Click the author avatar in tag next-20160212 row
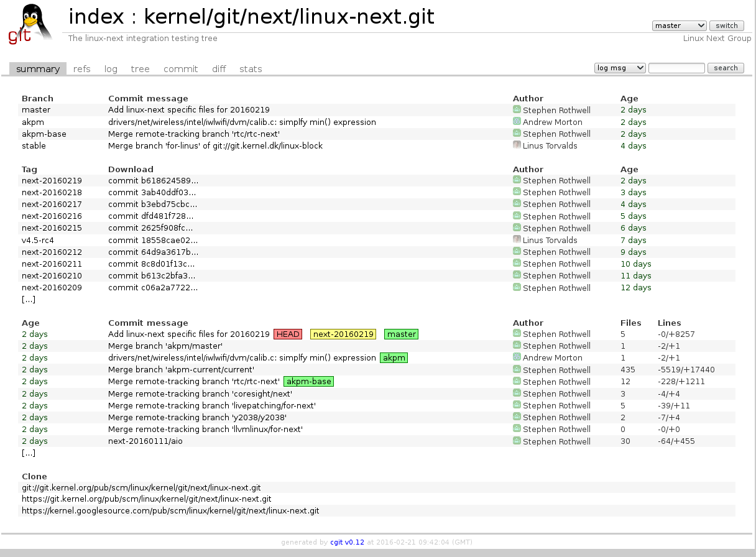The height and width of the screenshot is (557, 756). tap(517, 251)
